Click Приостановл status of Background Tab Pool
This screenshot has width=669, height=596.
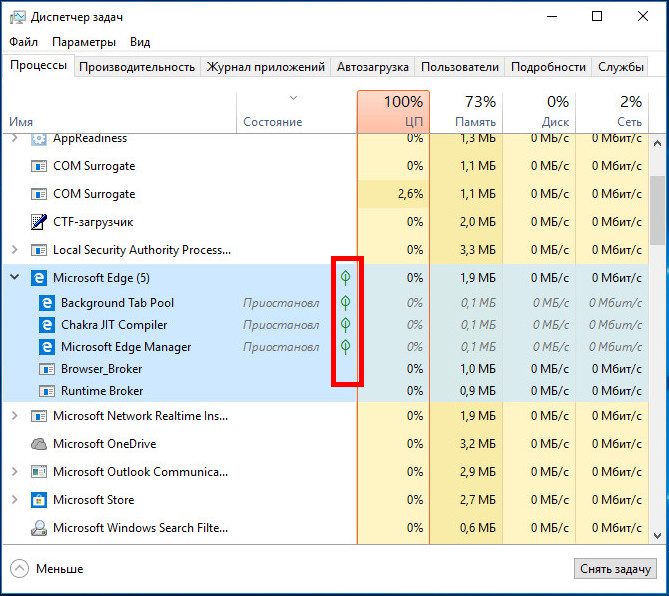click(x=281, y=303)
